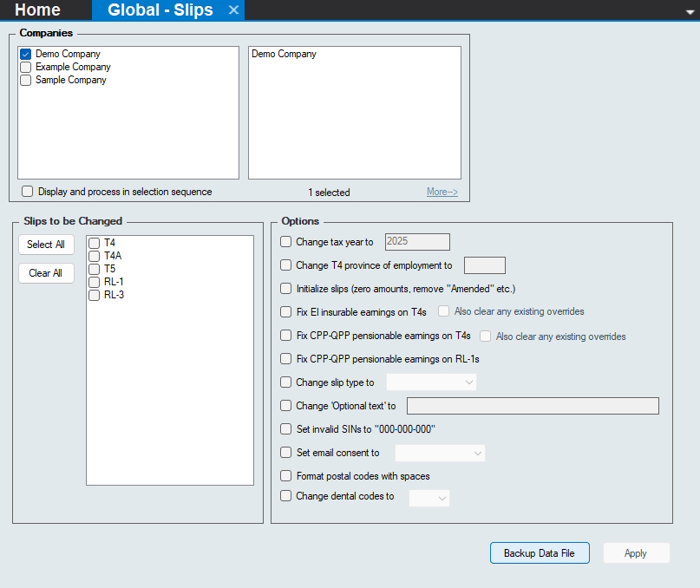Image resolution: width=700 pixels, height=588 pixels.
Task: Open the Change slip type dropdown
Action: coord(431,382)
